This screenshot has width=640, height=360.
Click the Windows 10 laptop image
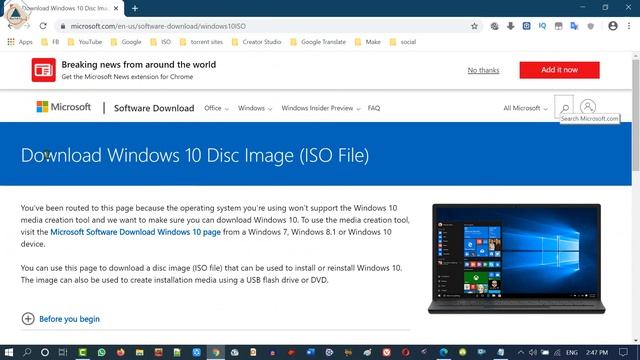click(x=516, y=259)
